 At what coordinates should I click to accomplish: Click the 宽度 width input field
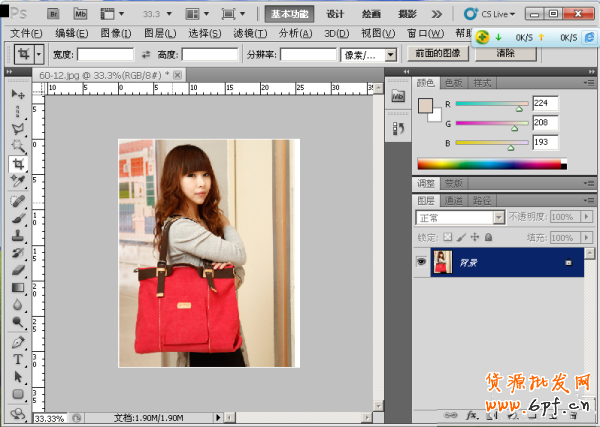[105, 54]
